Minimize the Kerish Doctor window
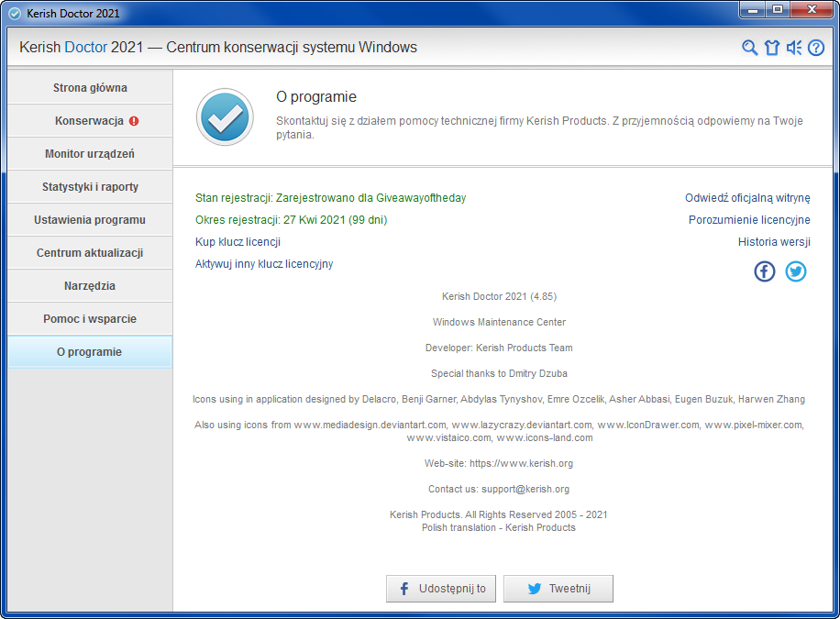840x619 pixels. point(753,10)
